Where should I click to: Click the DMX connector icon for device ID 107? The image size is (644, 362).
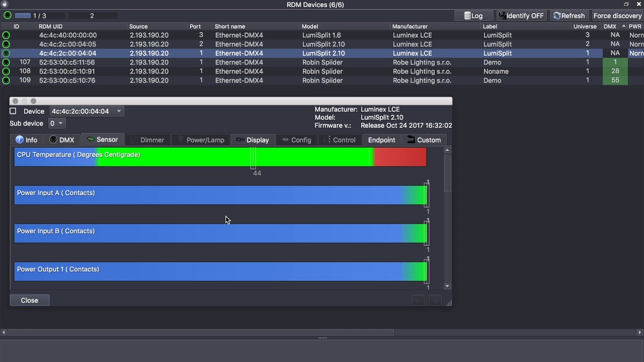tap(6, 62)
